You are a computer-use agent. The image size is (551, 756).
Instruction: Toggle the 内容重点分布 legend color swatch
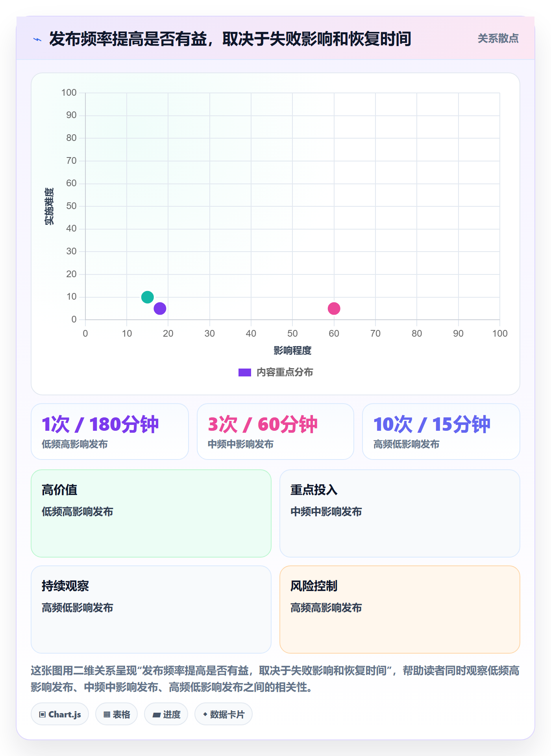pyautogui.click(x=245, y=372)
